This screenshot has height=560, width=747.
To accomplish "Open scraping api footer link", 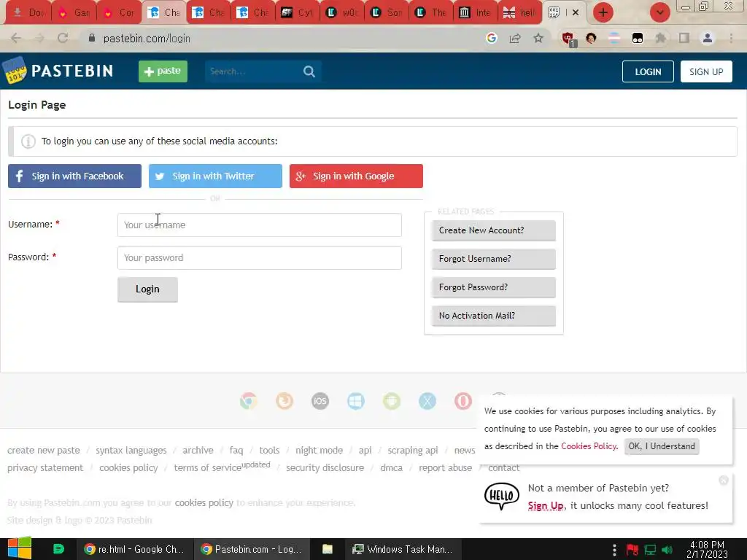I will [413, 451].
